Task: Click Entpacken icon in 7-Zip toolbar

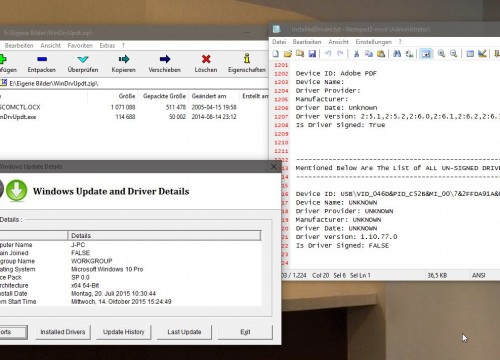Action: (42, 59)
